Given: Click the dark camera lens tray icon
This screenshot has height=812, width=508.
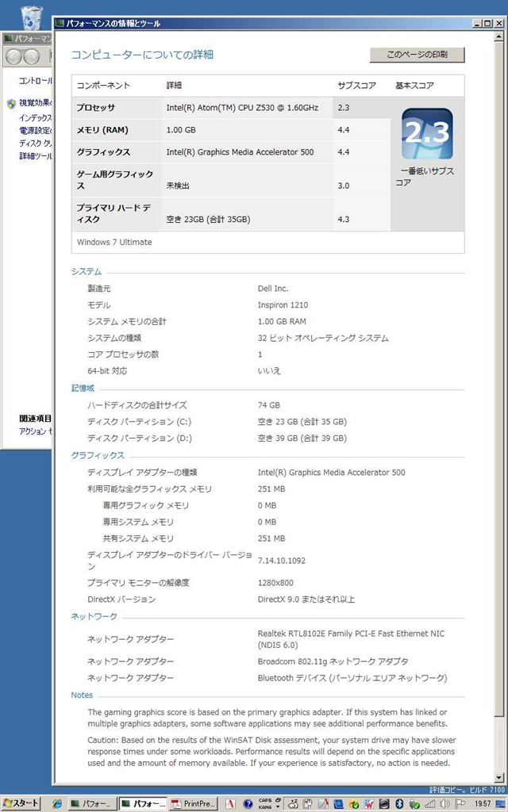Looking at the screenshot, I should click(384, 804).
